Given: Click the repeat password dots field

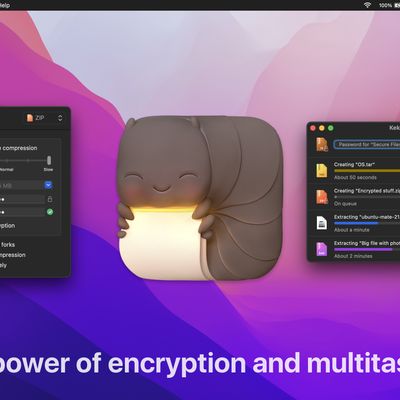Looking at the screenshot, I should coord(22,212).
